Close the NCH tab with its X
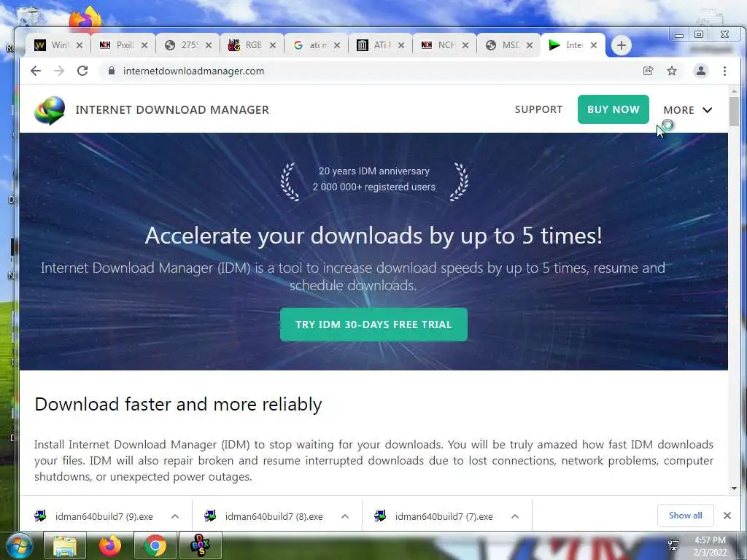Screen dimensions: 747x560 pyautogui.click(x=465, y=45)
